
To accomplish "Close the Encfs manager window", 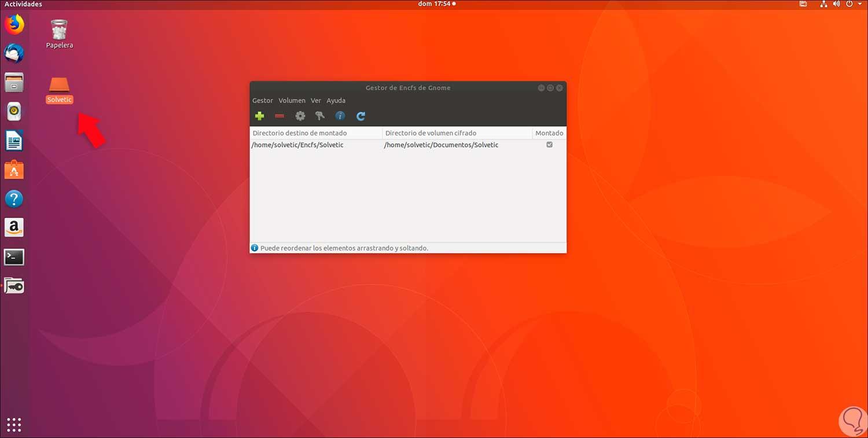I will click(560, 88).
